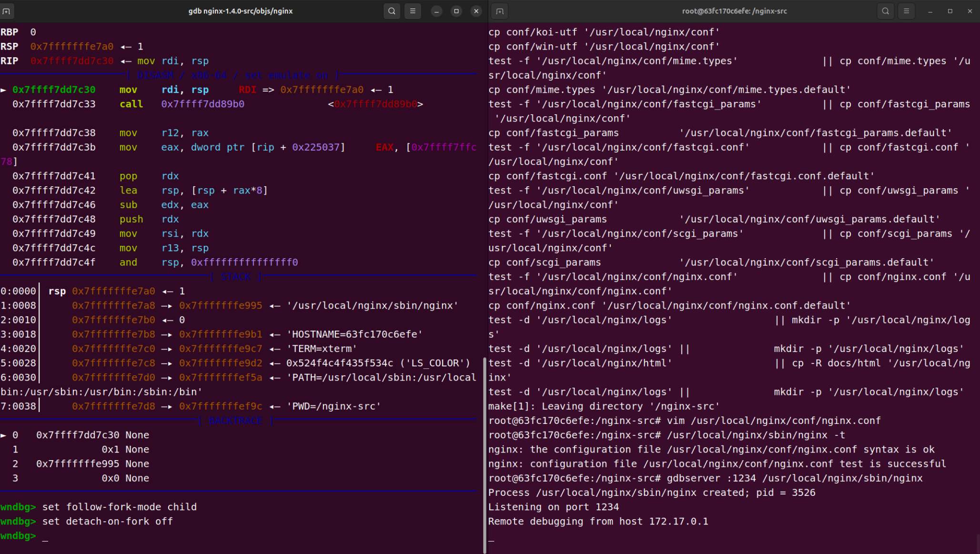Minimize the gdb terminal window

point(436,11)
